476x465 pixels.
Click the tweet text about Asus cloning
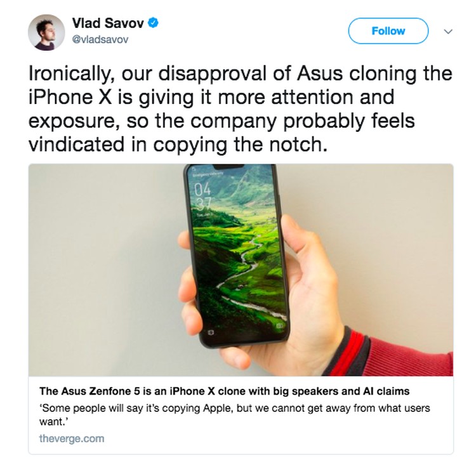coord(241,108)
